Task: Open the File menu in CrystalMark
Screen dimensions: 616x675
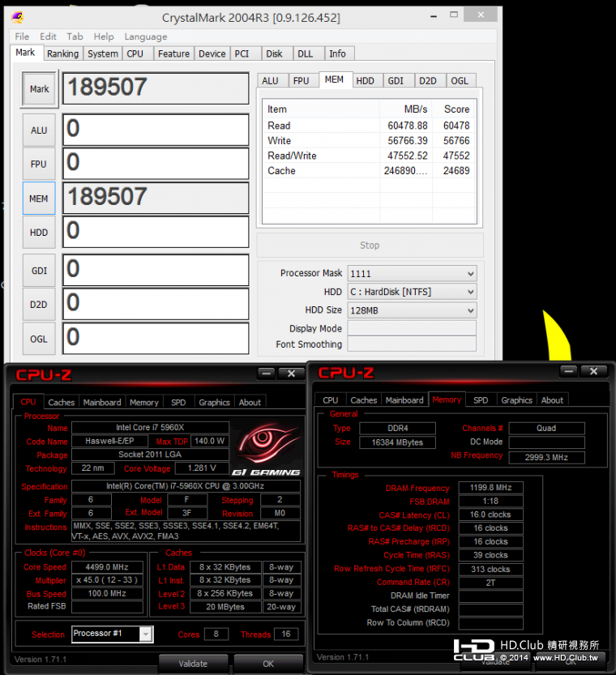Action: pyautogui.click(x=22, y=36)
